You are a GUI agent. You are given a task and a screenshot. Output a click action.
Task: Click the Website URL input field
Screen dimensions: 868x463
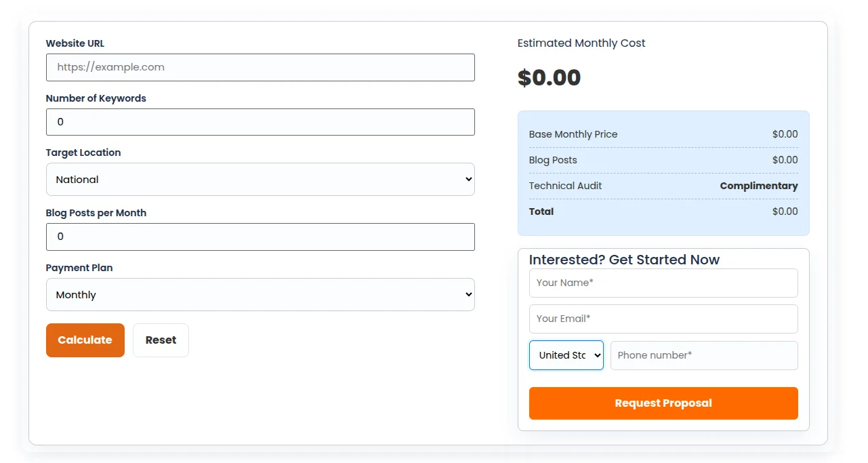260,67
